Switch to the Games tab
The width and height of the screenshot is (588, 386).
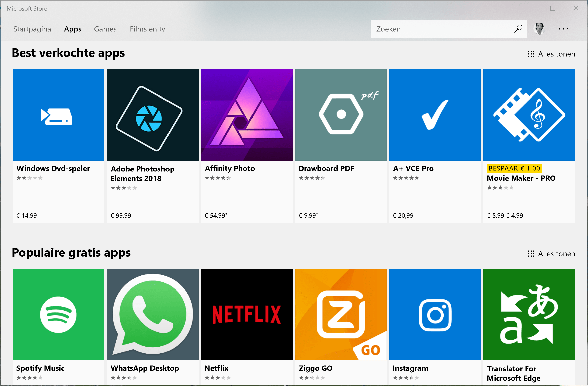click(105, 29)
